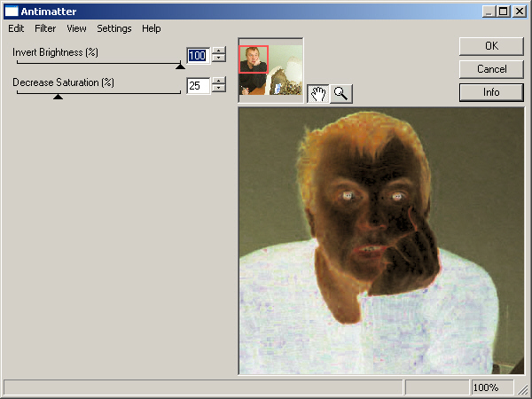
Task: Click the Decrease Saturation value field
Action: click(x=198, y=86)
